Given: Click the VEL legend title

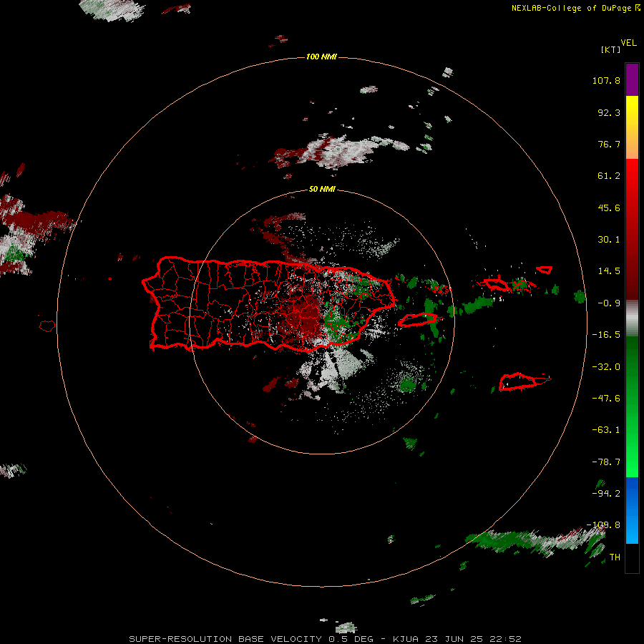Looking at the screenshot, I should 628,43.
